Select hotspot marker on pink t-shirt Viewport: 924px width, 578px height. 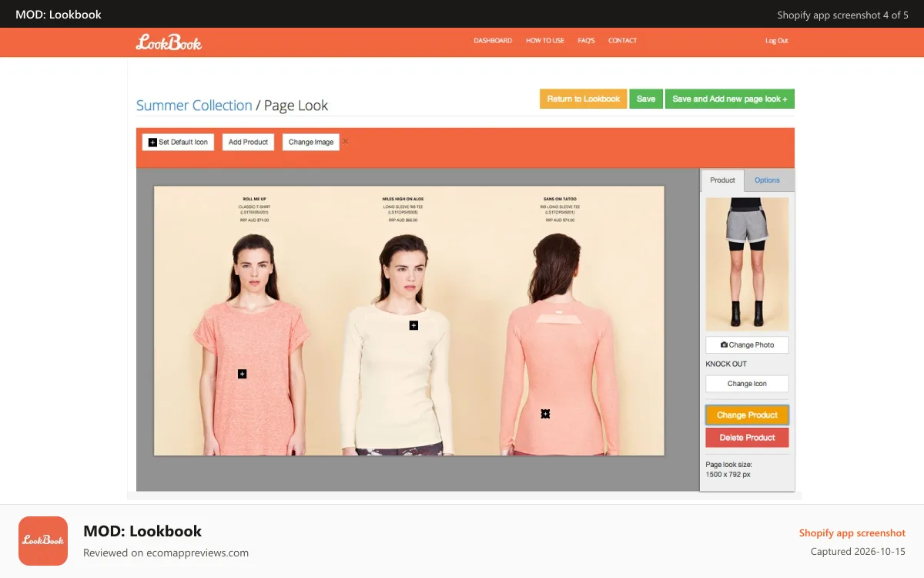point(242,374)
